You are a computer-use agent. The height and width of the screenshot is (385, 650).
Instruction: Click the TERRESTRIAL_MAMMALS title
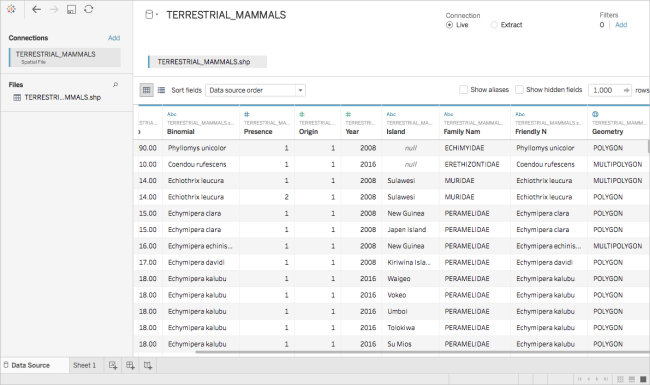tap(226, 15)
